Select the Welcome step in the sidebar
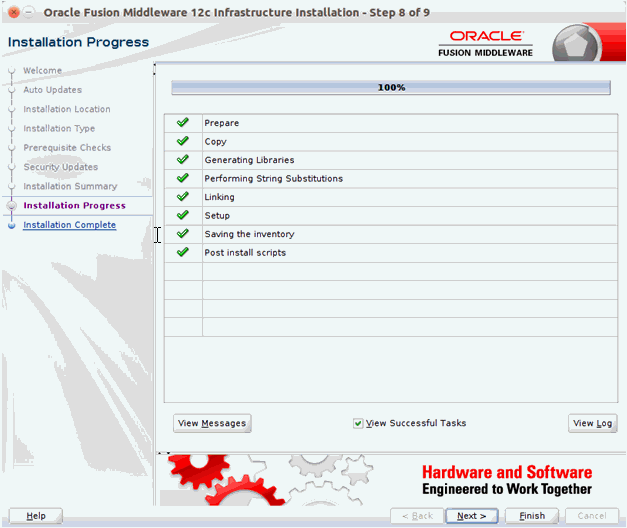This screenshot has height=528, width=627. pos(42,70)
